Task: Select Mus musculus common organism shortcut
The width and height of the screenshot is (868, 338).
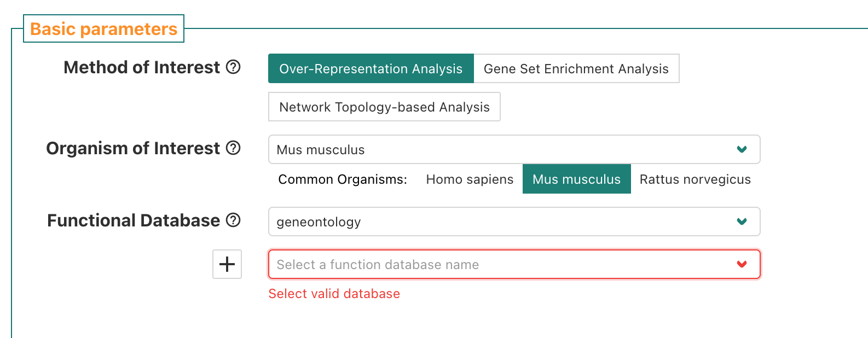Action: pyautogui.click(x=576, y=179)
